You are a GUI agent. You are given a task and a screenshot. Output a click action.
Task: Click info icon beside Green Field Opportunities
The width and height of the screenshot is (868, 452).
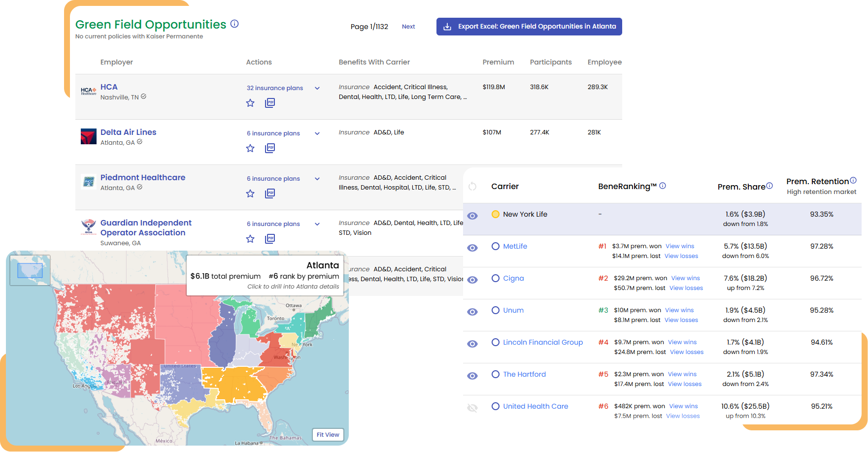[x=234, y=24]
